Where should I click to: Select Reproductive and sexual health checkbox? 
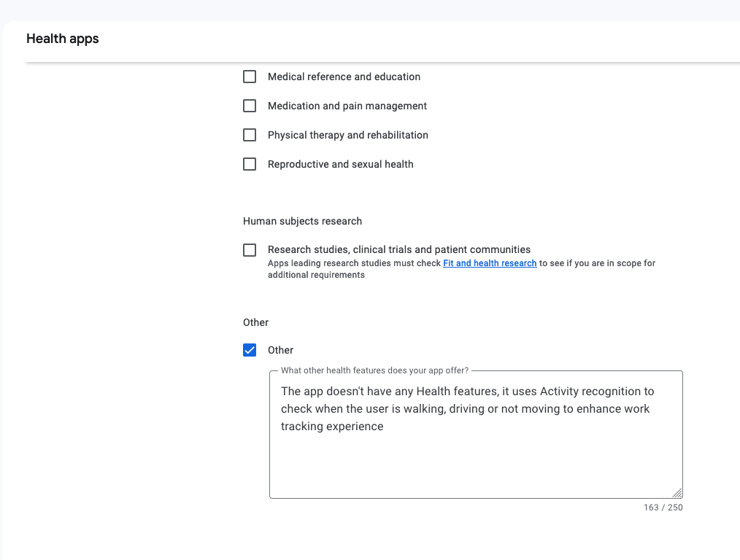pyautogui.click(x=250, y=165)
